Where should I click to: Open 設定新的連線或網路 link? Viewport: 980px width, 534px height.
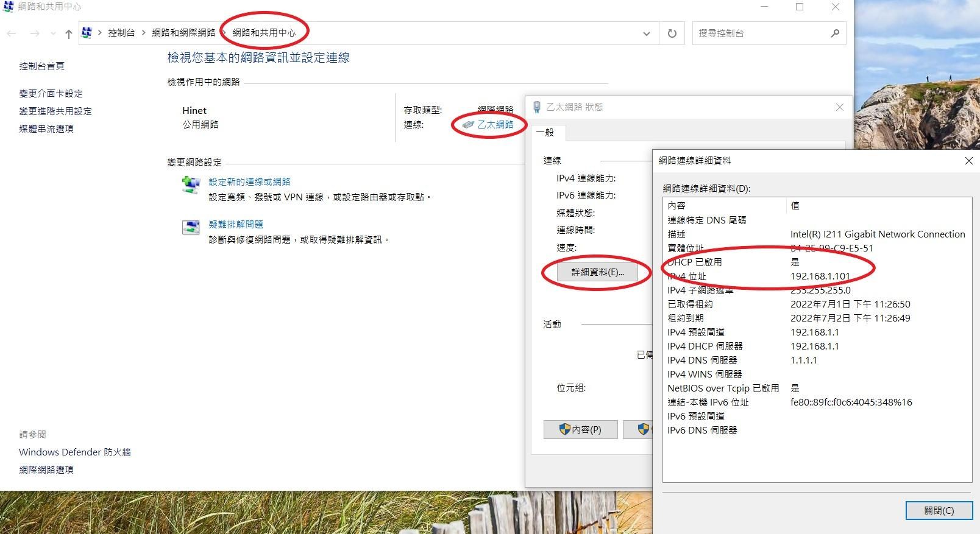click(249, 181)
